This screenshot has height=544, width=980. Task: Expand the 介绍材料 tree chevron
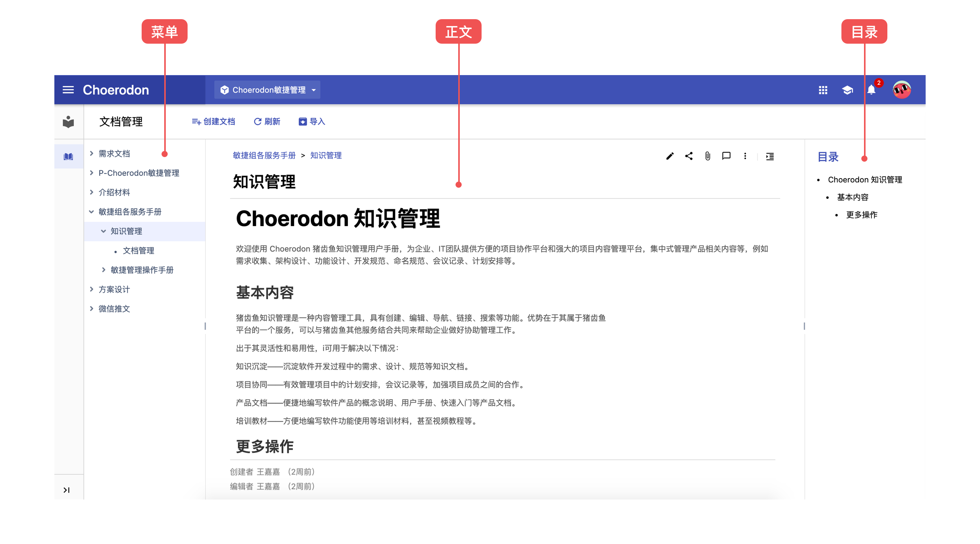click(x=91, y=192)
